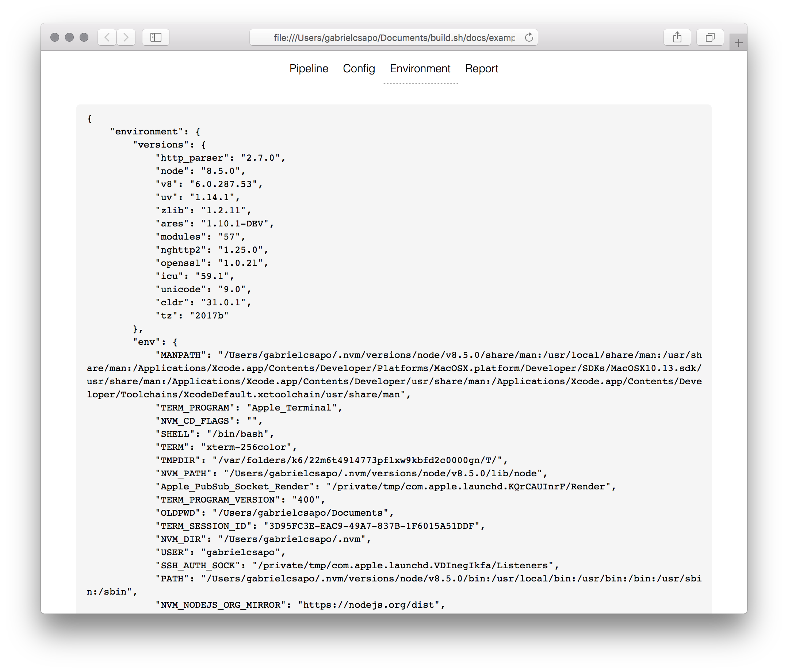Click the "TERM": "xterm-256color" line
Screen dimensions: 788x672
click(226, 447)
